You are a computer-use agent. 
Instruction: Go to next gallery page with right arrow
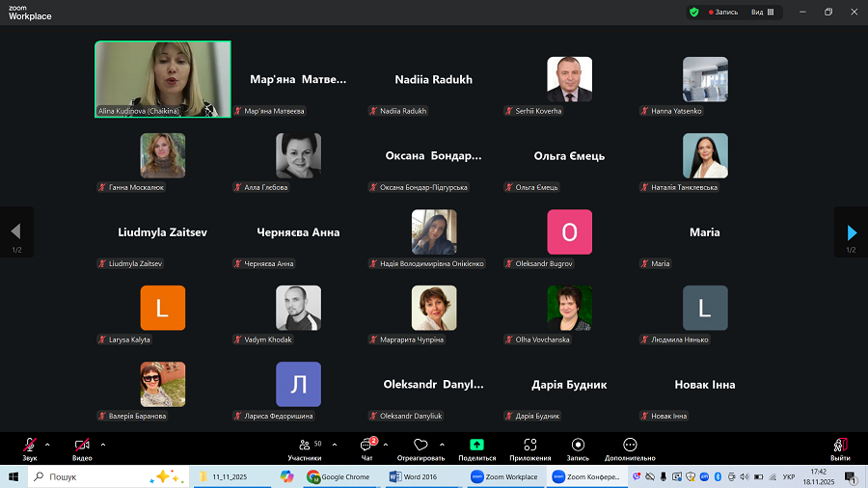(851, 232)
